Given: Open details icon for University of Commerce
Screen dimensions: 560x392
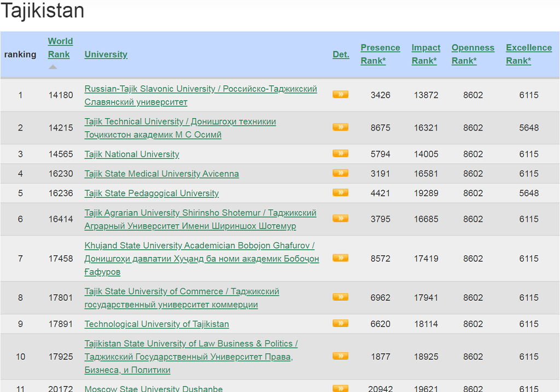Looking at the screenshot, I should click(x=340, y=297).
